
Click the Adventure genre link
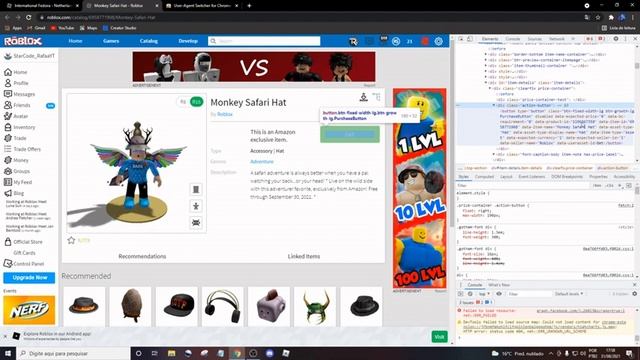(x=262, y=162)
